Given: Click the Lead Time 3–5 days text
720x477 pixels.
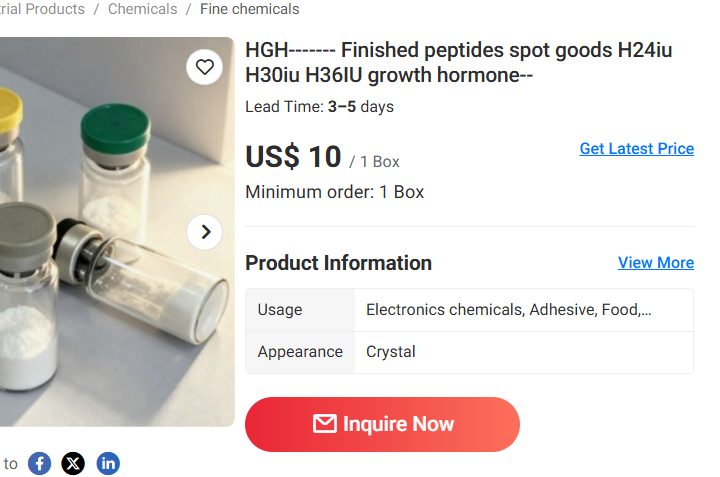Looking at the screenshot, I should click(x=319, y=107).
